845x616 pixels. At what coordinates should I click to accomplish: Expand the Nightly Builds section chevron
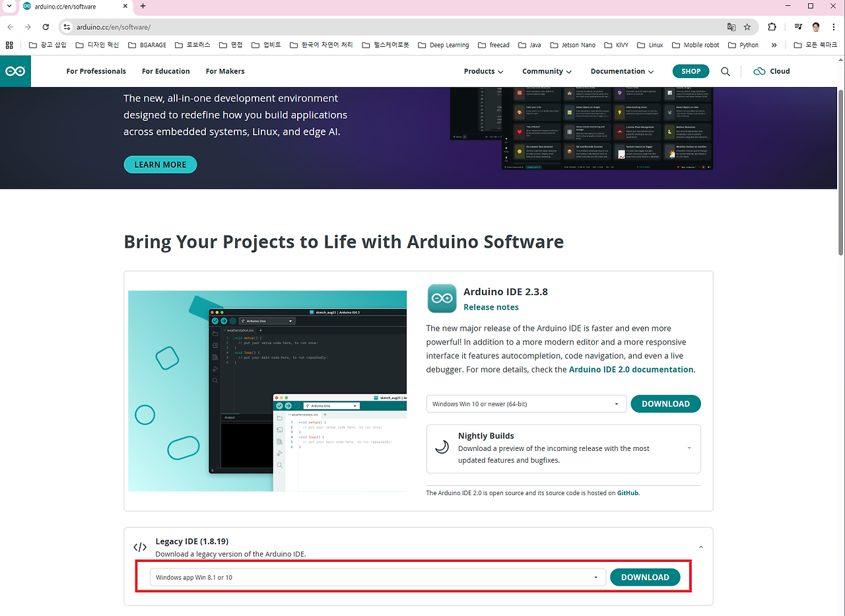[689, 448]
